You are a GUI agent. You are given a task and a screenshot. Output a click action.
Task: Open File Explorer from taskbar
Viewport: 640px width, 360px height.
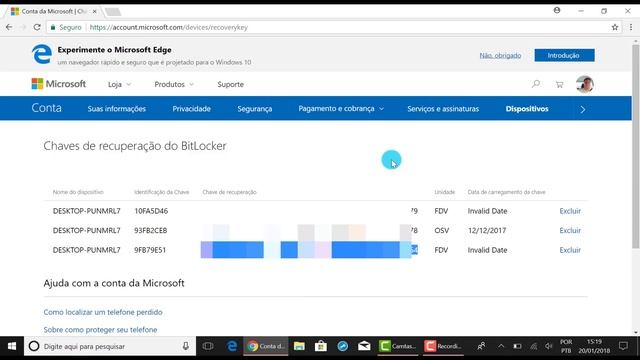299,347
